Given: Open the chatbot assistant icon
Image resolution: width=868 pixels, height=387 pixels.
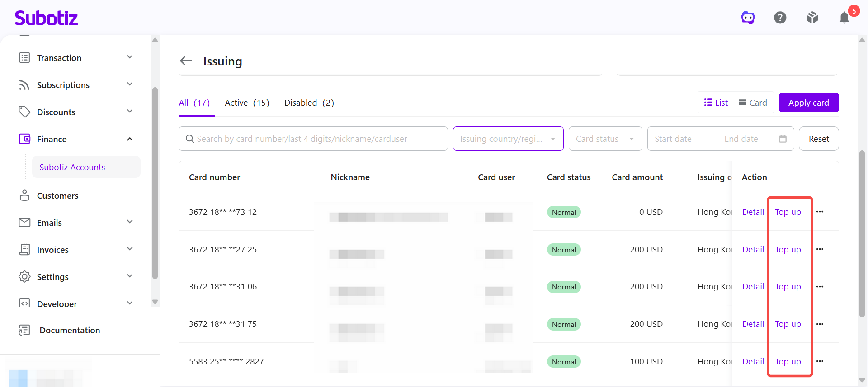Looking at the screenshot, I should click(x=748, y=18).
